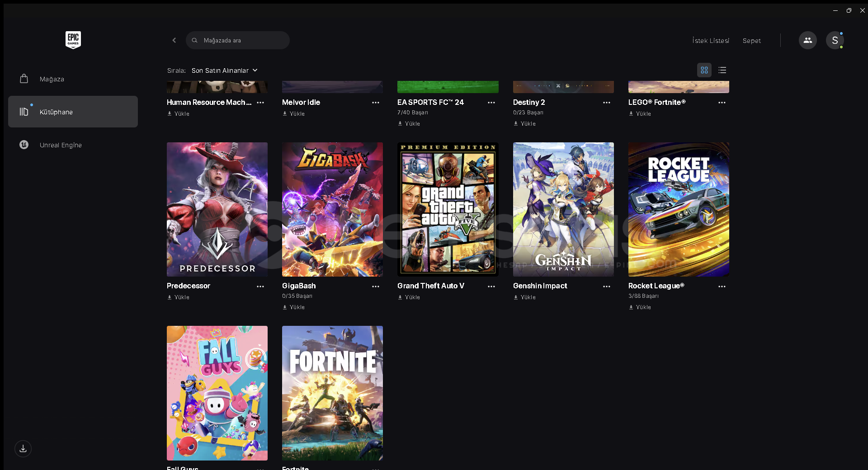Image resolution: width=868 pixels, height=470 pixels.
Task: Restore down the launcher window
Action: click(x=849, y=10)
